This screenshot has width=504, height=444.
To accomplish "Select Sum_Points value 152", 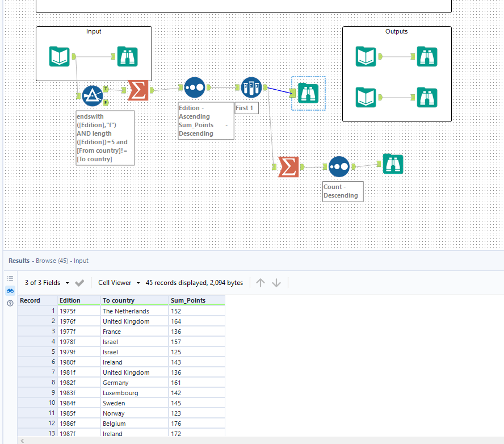I will click(197, 311).
